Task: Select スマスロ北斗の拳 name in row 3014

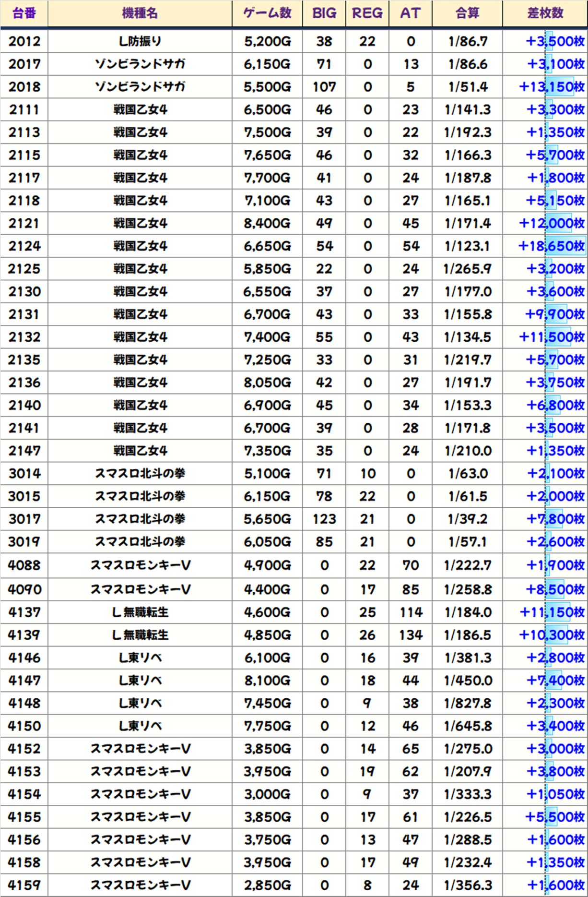Action: coord(140,474)
